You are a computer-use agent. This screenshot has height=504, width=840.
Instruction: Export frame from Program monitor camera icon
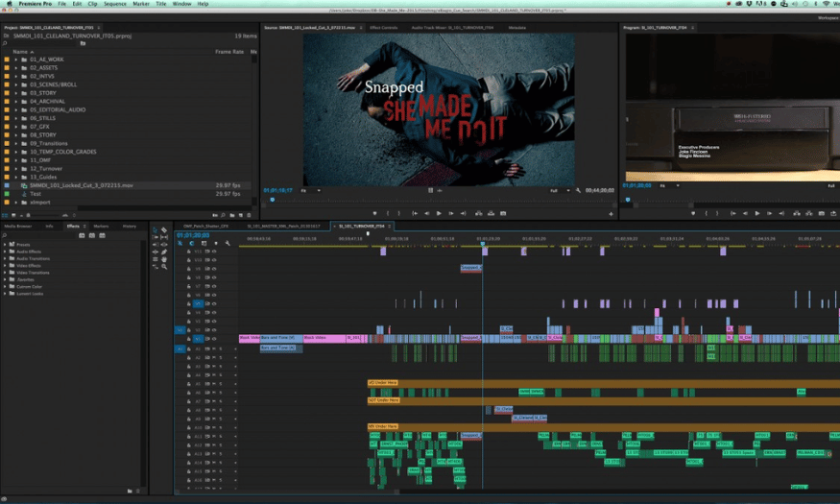click(821, 213)
